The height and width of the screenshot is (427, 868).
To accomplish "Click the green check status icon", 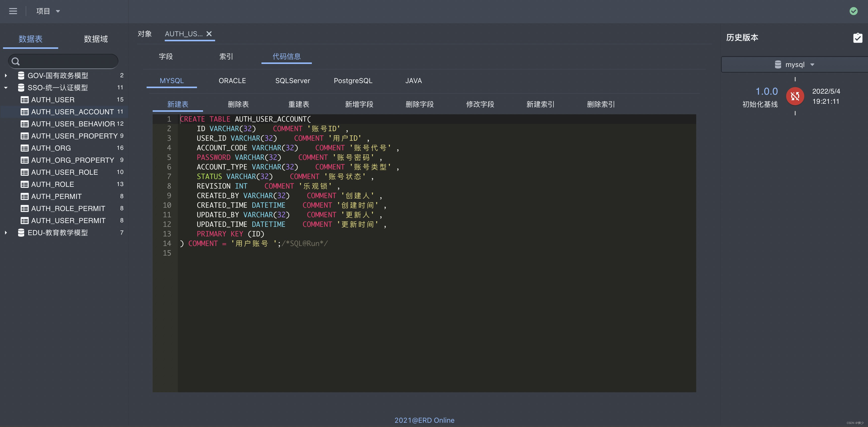I will point(853,11).
